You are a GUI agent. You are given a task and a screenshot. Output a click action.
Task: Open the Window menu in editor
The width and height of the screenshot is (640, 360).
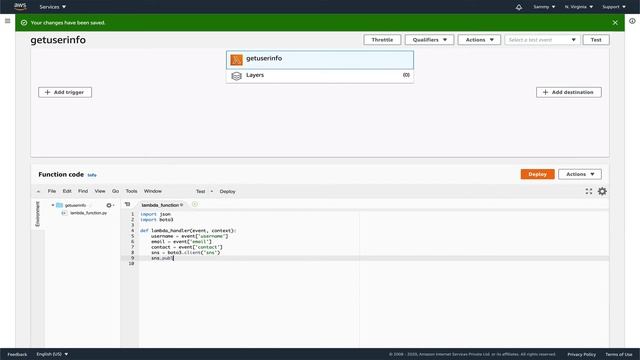[x=153, y=191]
